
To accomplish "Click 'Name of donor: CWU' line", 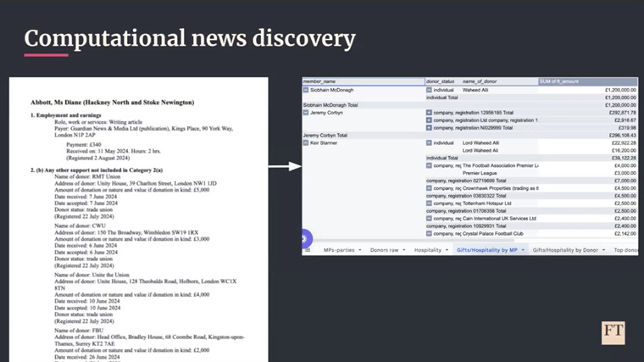I will coord(80,226).
